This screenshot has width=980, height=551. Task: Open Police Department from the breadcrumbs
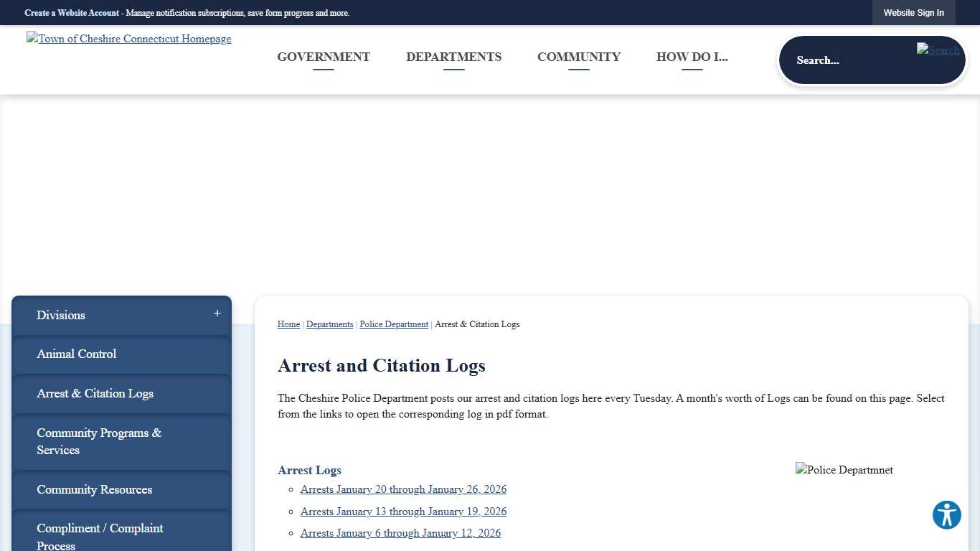(394, 324)
